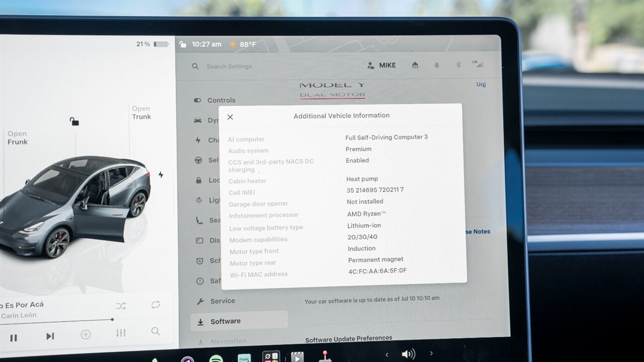Tap Open Frunk on car view
Viewport: 644px width, 362px height.
click(x=18, y=138)
